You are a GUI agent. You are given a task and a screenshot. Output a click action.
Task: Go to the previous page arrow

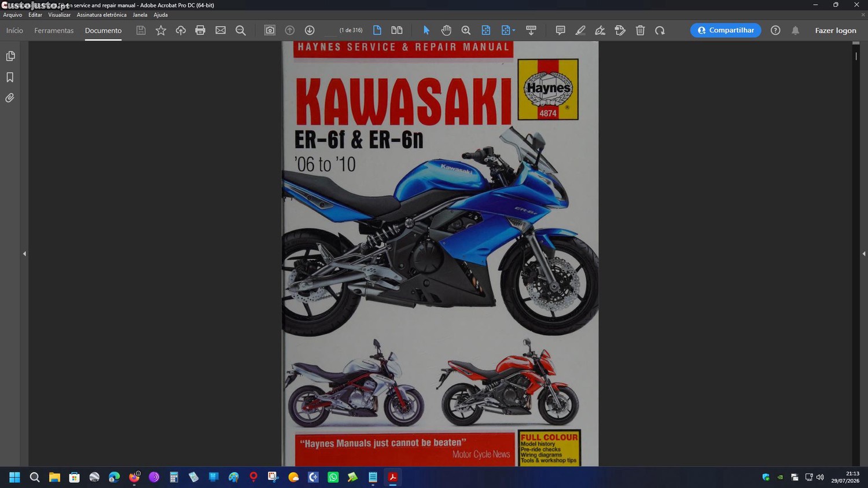[x=290, y=30]
